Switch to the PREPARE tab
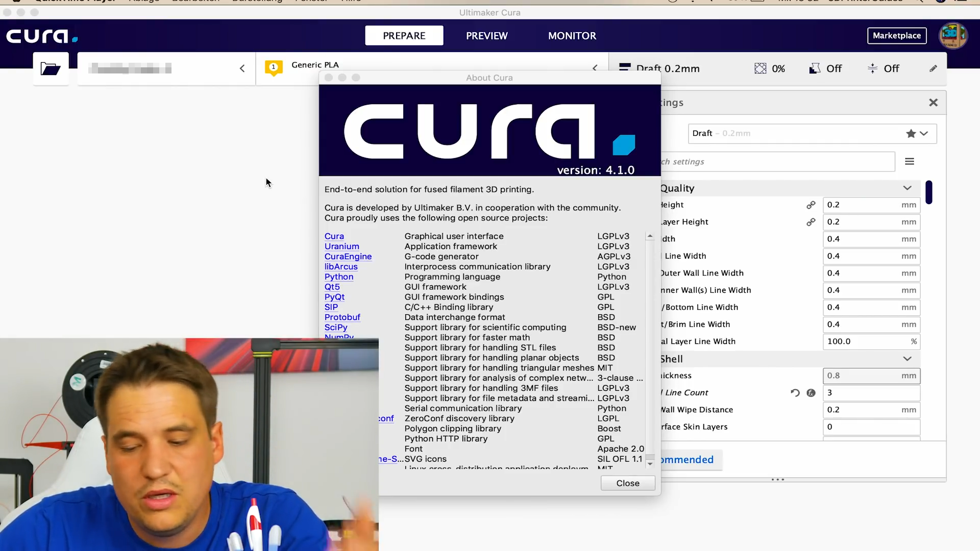The image size is (980, 551). 404,36
